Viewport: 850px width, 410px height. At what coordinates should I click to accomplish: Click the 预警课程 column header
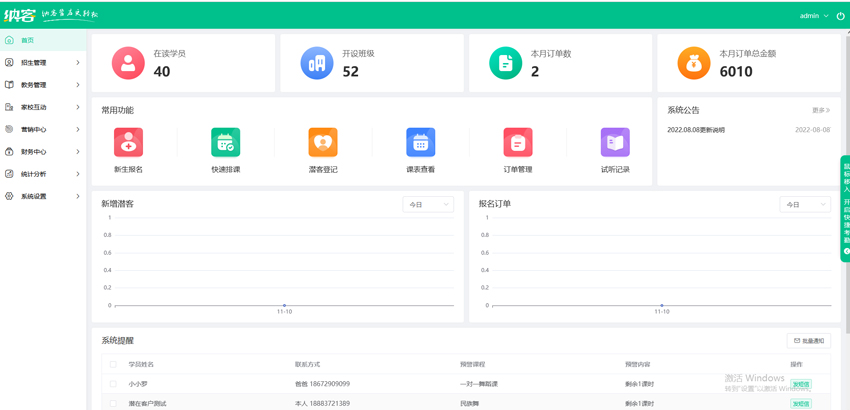pyautogui.click(x=472, y=364)
